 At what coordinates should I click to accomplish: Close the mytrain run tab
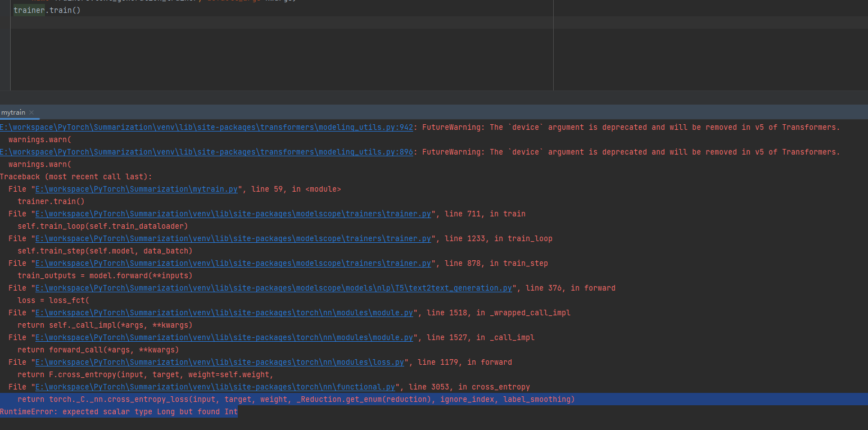pyautogui.click(x=31, y=112)
